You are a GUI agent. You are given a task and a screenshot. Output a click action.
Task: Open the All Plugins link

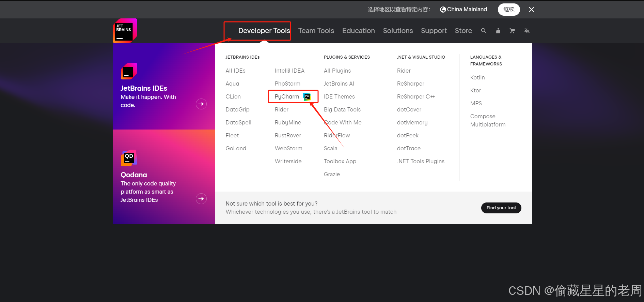(337, 71)
